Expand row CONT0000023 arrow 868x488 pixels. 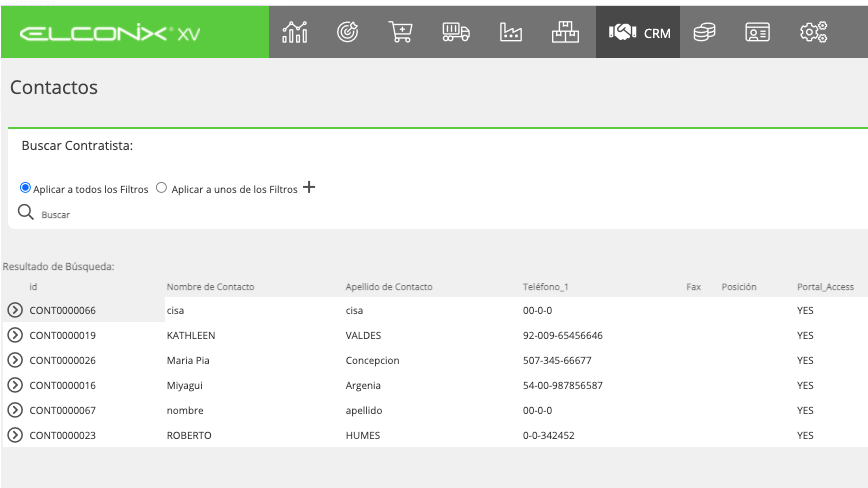pos(15,435)
